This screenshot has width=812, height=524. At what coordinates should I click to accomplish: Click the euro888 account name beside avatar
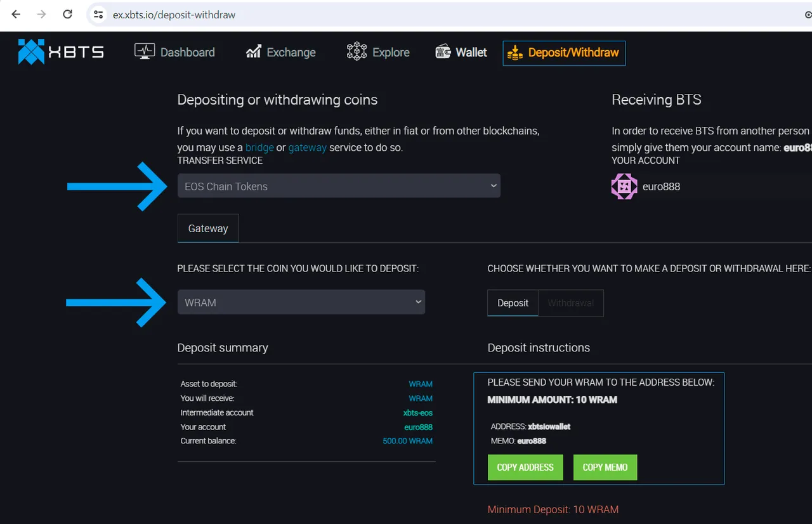(x=661, y=187)
